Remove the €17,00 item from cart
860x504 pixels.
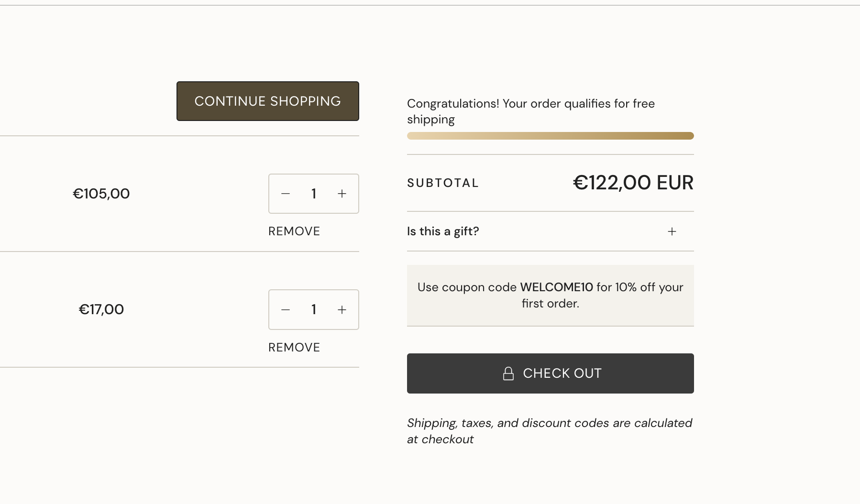[x=294, y=348]
